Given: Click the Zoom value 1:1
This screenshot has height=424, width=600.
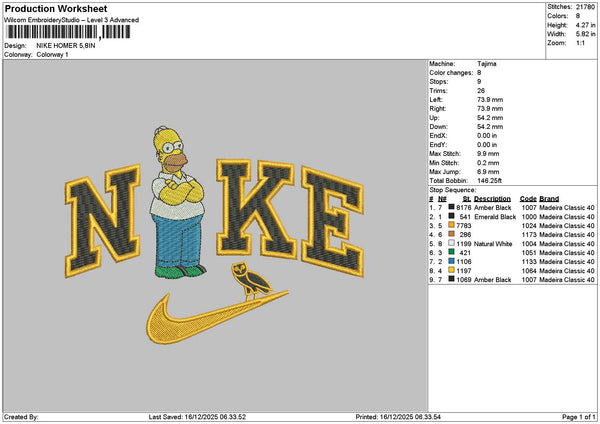Looking at the screenshot, I should [580, 43].
